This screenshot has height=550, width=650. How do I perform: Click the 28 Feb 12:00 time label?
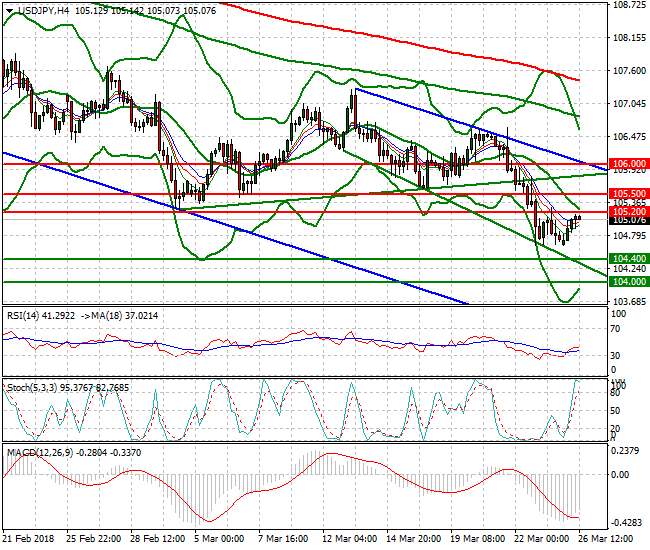click(x=158, y=539)
